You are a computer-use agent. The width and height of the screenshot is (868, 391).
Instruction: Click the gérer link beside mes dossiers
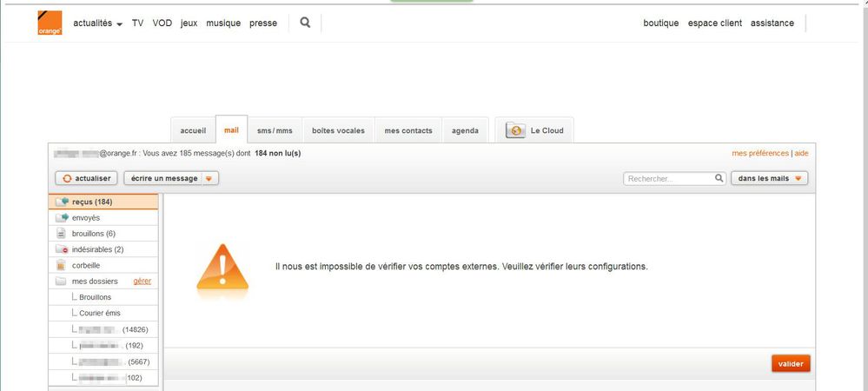coord(142,282)
